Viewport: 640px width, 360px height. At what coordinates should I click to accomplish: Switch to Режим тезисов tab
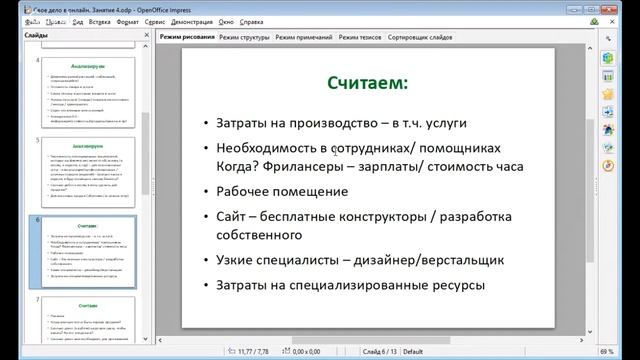tap(360, 37)
